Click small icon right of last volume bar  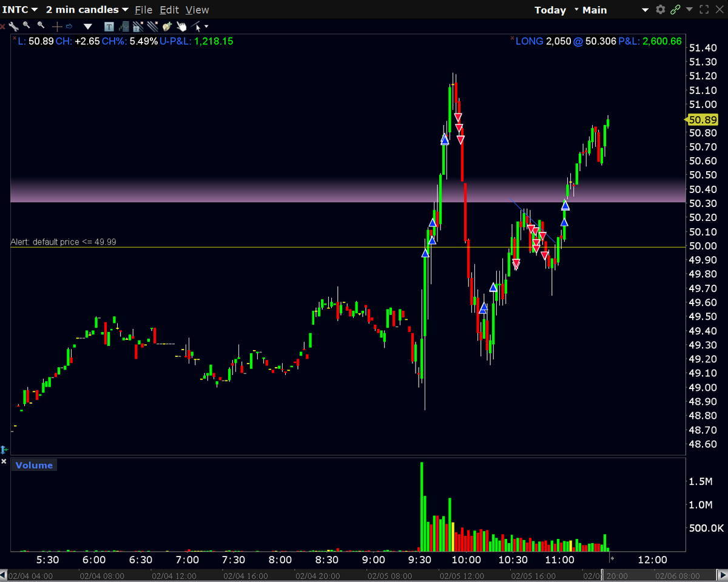click(x=612, y=557)
